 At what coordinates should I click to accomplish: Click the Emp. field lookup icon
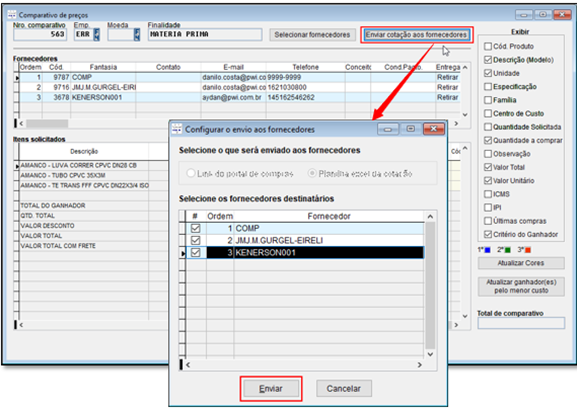click(97, 34)
